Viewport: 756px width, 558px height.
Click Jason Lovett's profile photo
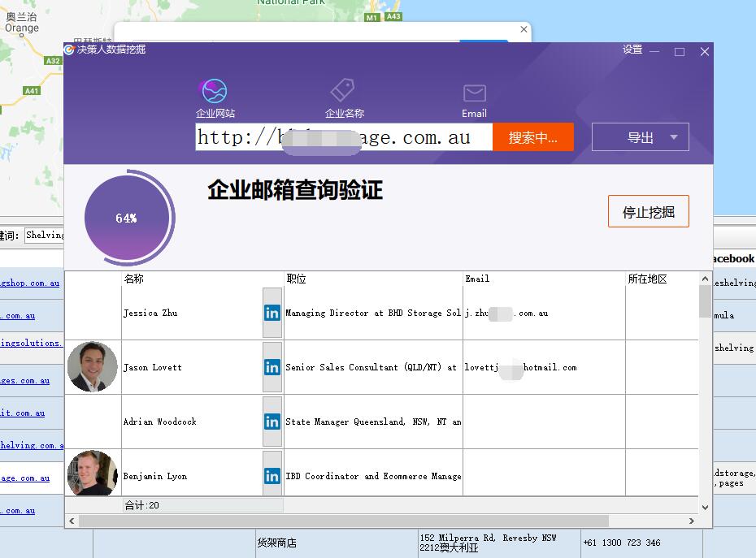92,366
